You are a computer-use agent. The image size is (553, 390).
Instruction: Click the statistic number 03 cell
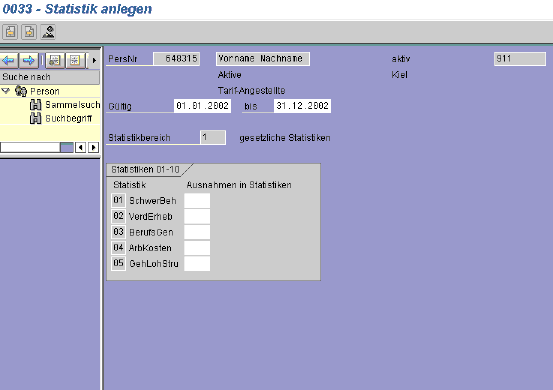[x=118, y=232]
